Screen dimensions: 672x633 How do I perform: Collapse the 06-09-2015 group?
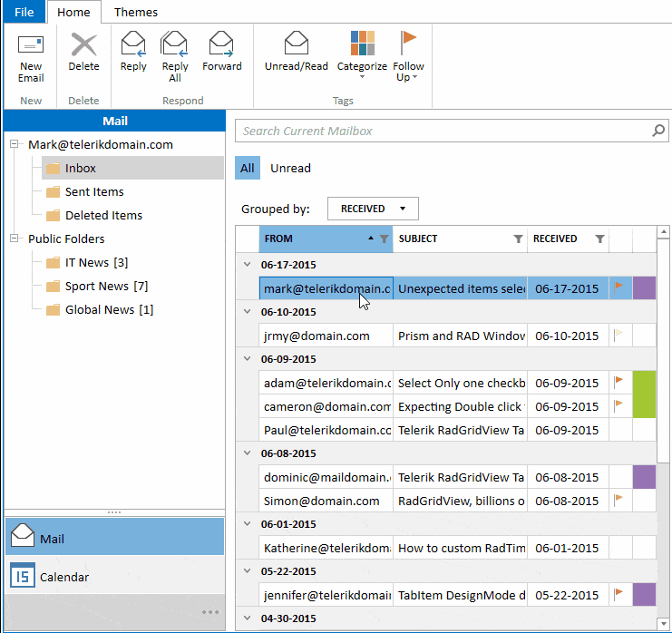click(x=248, y=359)
